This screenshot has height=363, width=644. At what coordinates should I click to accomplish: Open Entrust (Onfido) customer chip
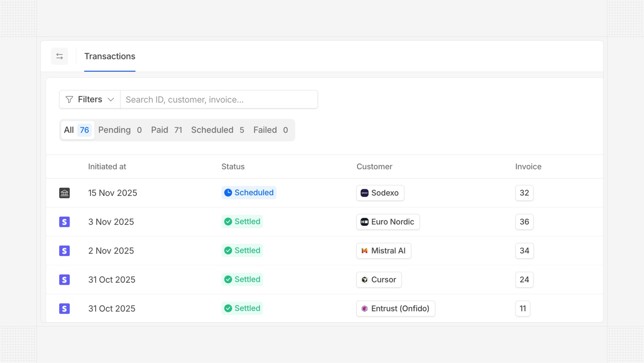click(395, 308)
